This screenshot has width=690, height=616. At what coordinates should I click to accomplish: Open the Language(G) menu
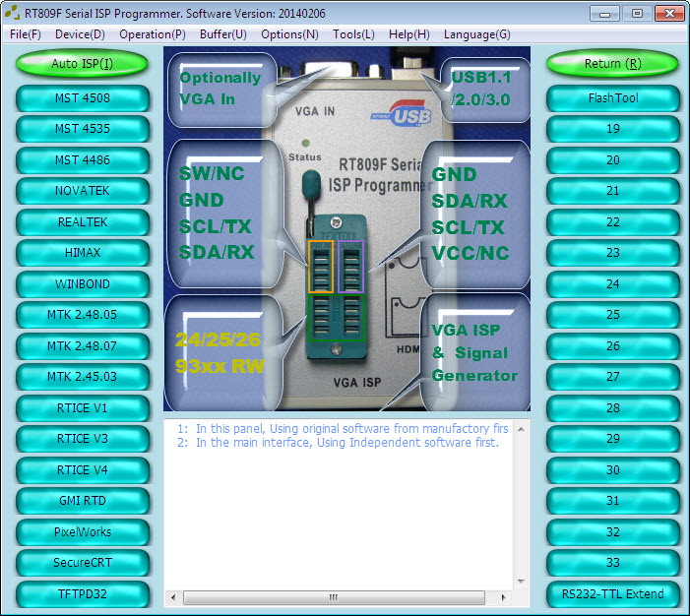tap(477, 34)
